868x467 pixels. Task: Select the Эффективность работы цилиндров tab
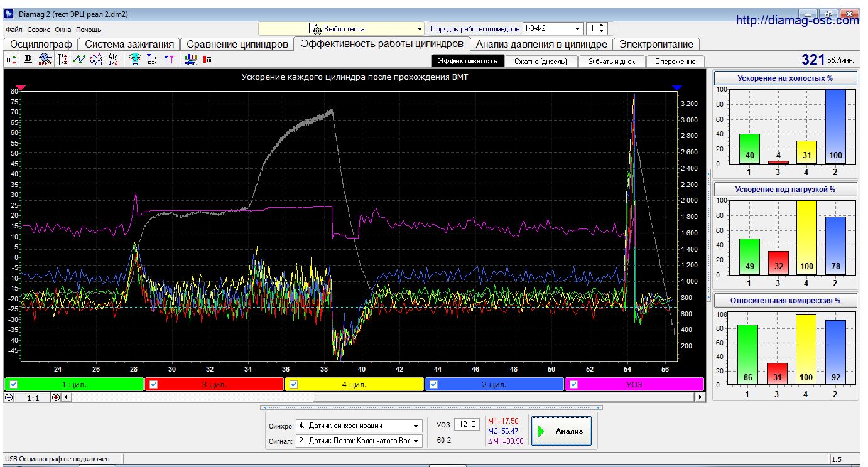[x=382, y=43]
